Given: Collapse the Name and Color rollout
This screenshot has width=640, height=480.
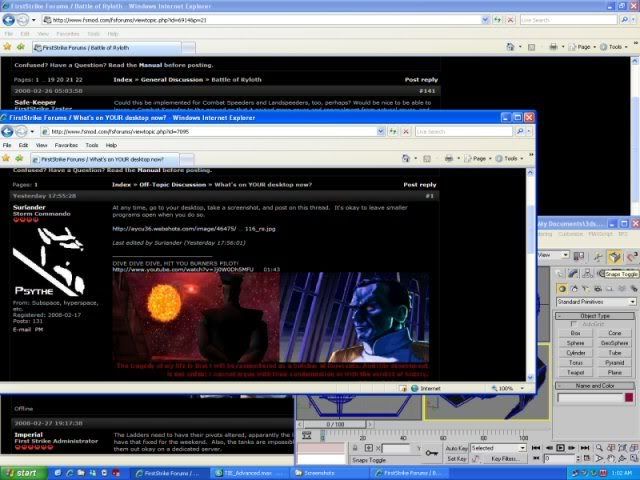Looking at the screenshot, I should pyautogui.click(x=595, y=385).
